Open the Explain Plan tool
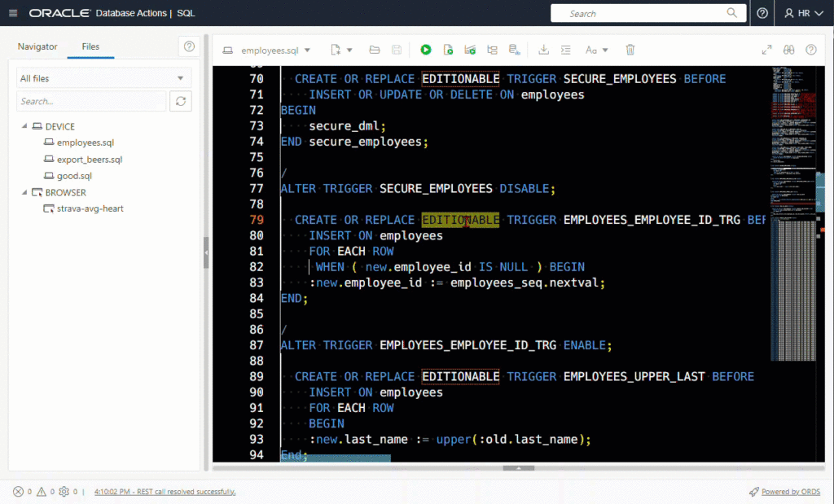Screen dimensions: 834x504 pos(470,50)
